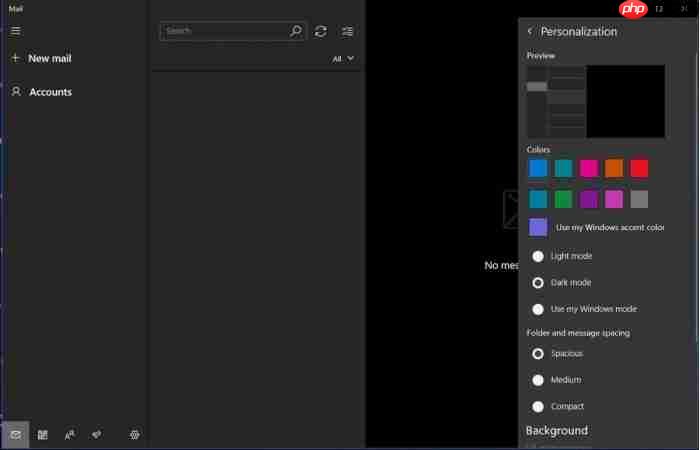
Task: Open the Accounts section
Action: (50, 92)
